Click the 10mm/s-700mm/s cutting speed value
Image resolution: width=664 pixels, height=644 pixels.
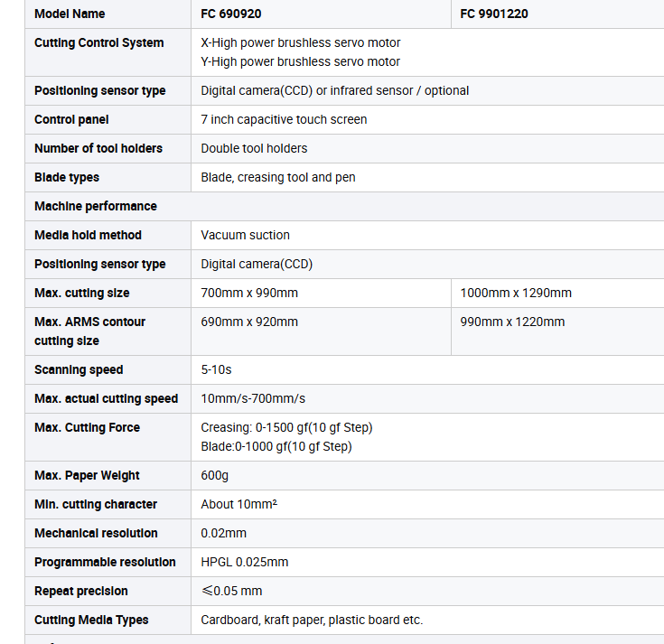coord(253,398)
